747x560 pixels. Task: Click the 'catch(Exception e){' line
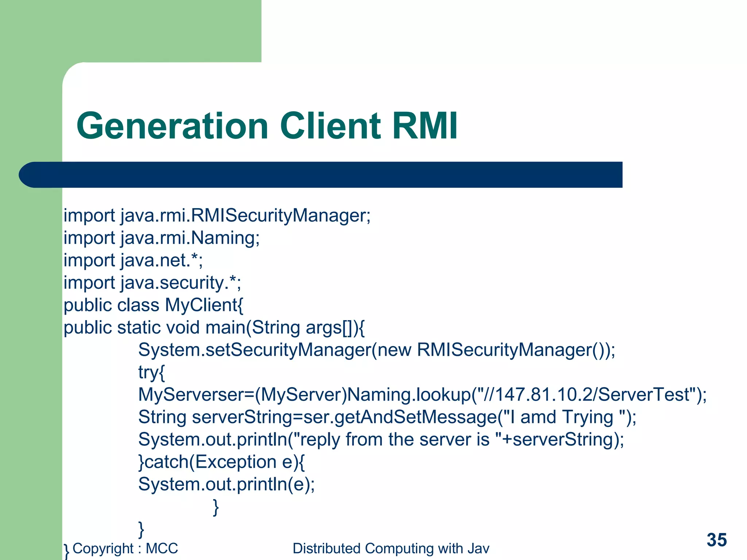[x=221, y=462]
